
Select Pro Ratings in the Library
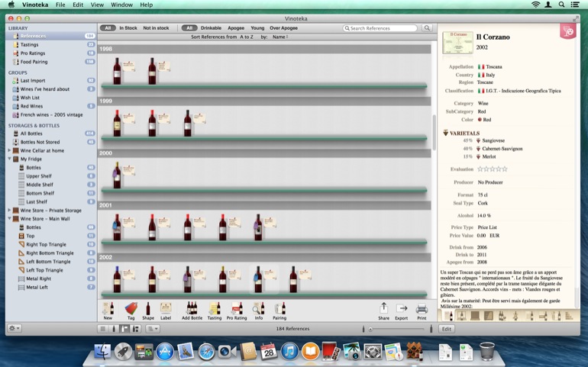coord(50,53)
